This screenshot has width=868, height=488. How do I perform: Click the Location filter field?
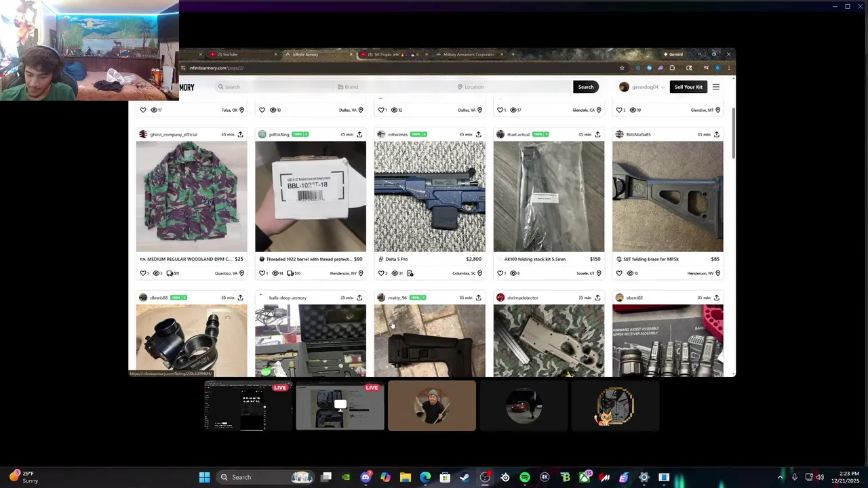click(x=513, y=87)
